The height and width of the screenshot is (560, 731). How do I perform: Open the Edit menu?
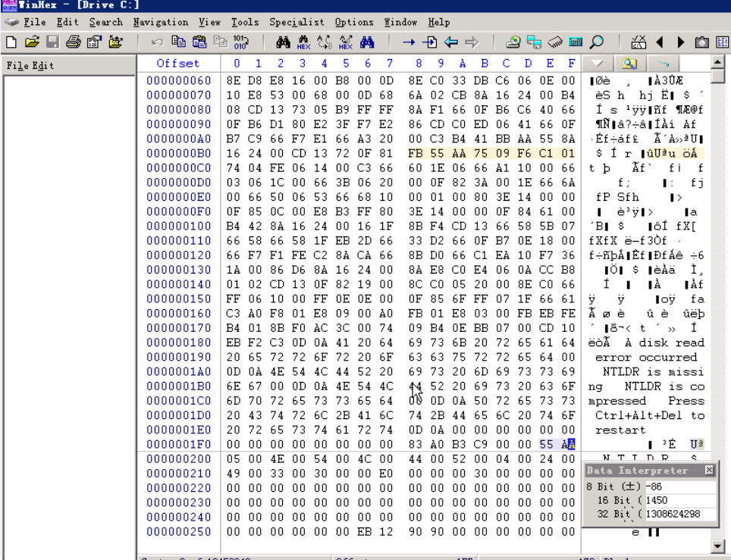tap(67, 22)
